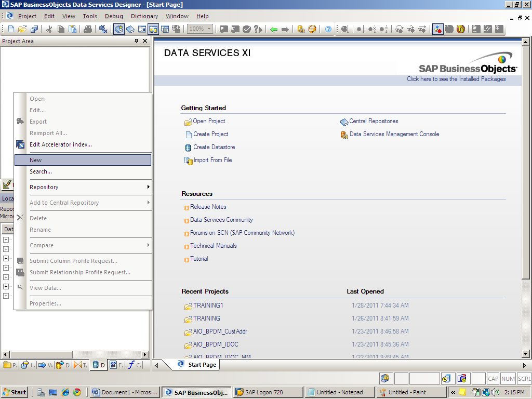
Task: Close the Project Area panel
Action: tap(145, 41)
